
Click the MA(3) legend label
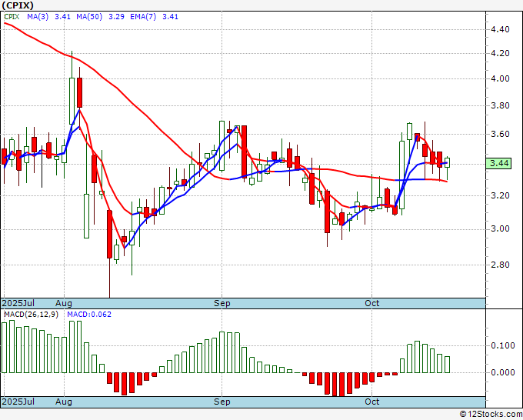(38, 17)
